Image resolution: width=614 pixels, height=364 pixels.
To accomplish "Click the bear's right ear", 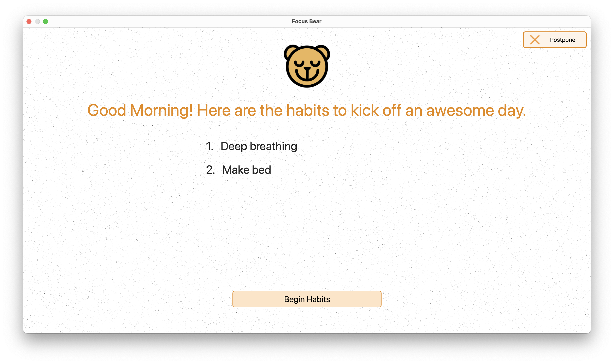I will click(x=322, y=52).
